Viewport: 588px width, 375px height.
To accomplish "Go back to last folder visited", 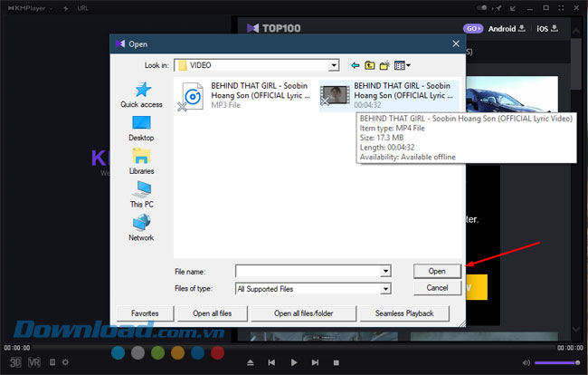I will 356,66.
